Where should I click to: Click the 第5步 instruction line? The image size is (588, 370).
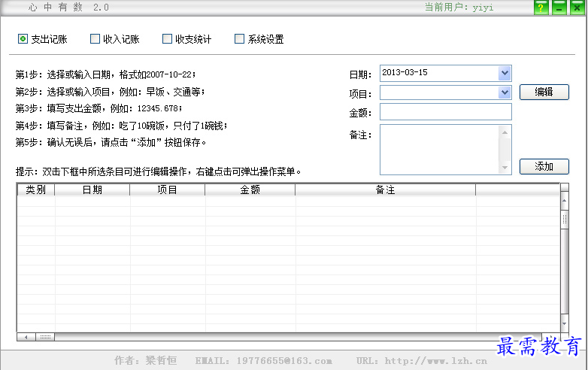(111, 142)
